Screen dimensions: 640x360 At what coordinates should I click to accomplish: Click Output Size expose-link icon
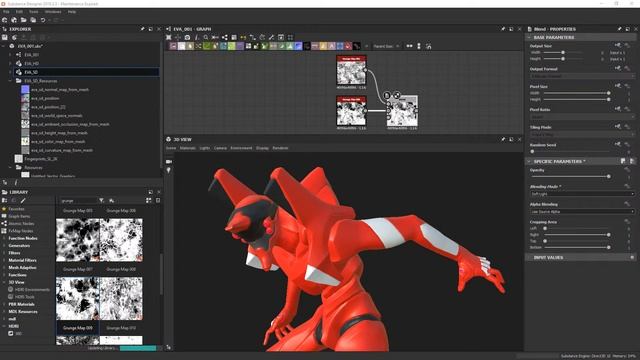(x=618, y=45)
